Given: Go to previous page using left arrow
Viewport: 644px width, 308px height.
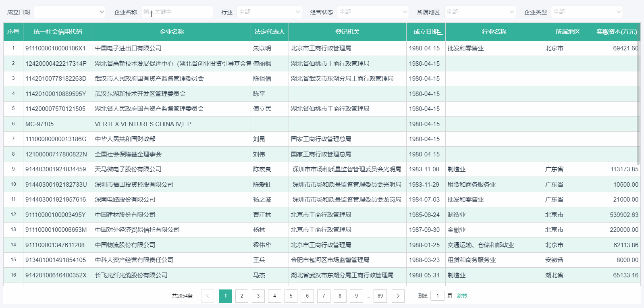Looking at the screenshot, I should click(x=208, y=296).
